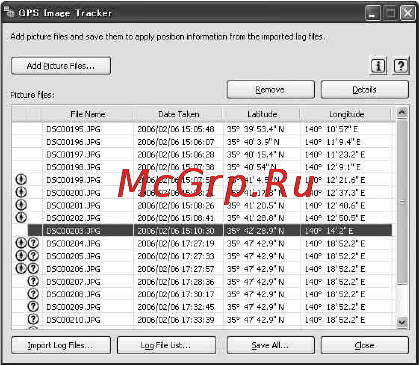Image resolution: width=420 pixels, height=365 pixels.
Task: Select file name DSC00206.JPG
Action: (x=73, y=269)
